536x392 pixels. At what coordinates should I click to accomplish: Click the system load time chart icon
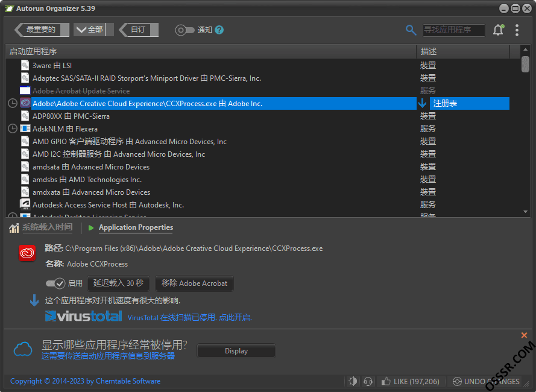[14, 227]
